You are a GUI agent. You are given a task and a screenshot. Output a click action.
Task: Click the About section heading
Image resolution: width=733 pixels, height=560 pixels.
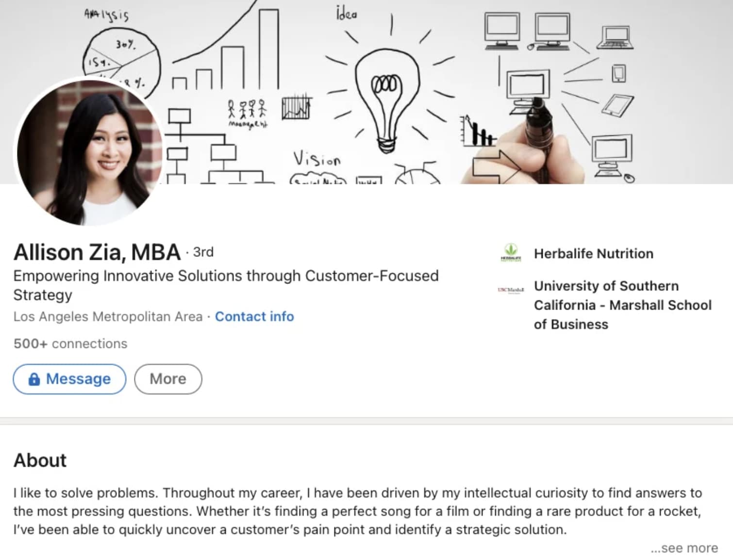[x=40, y=460]
